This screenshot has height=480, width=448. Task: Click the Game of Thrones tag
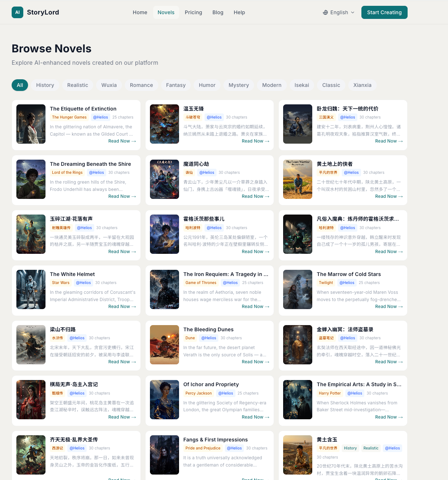point(201,283)
